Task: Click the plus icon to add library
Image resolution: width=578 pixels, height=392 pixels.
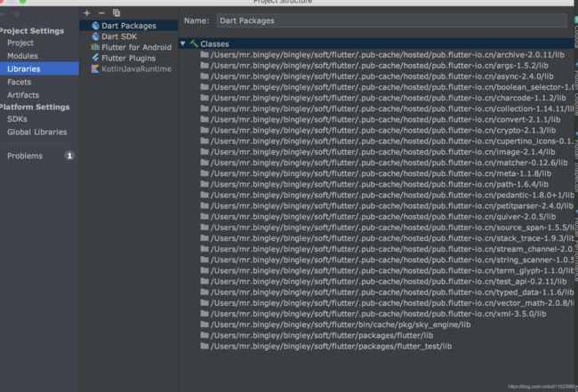Action: tap(86, 13)
